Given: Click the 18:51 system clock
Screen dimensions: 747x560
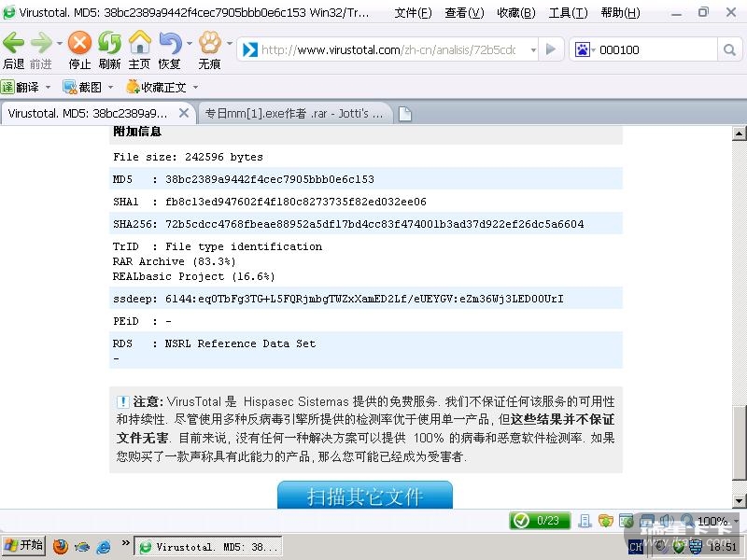Looking at the screenshot, I should [x=723, y=547].
